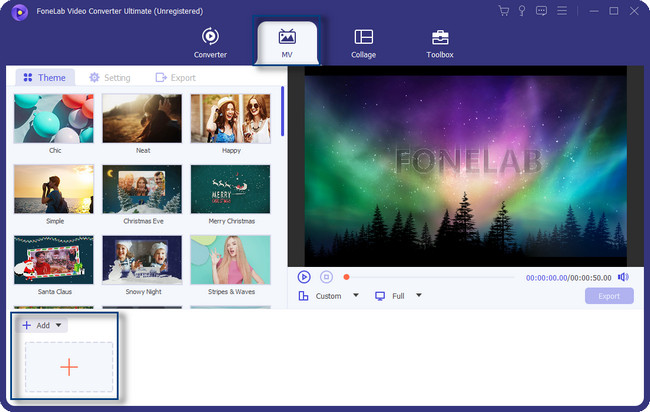Choose the Snowy Night theme thumbnail

142,260
